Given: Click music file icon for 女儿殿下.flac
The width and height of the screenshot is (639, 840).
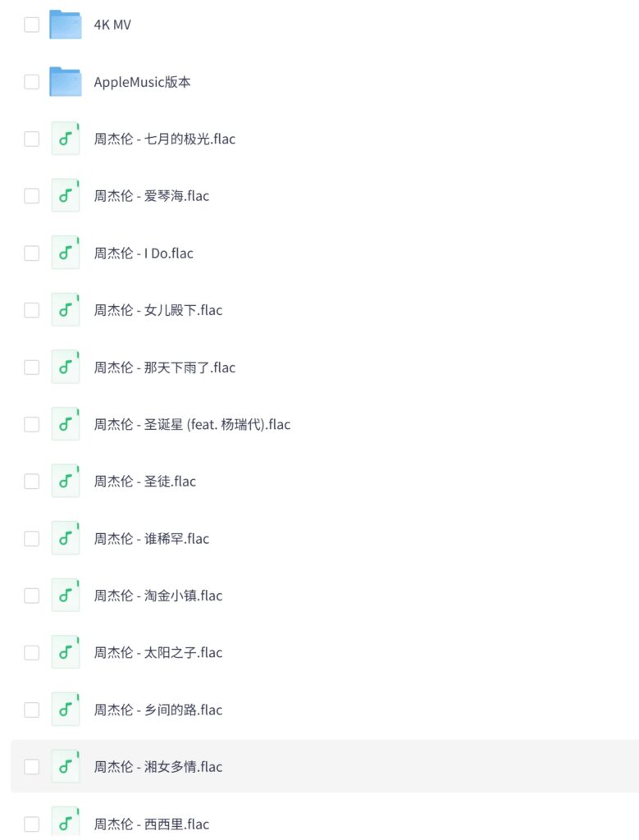Looking at the screenshot, I should point(65,310).
